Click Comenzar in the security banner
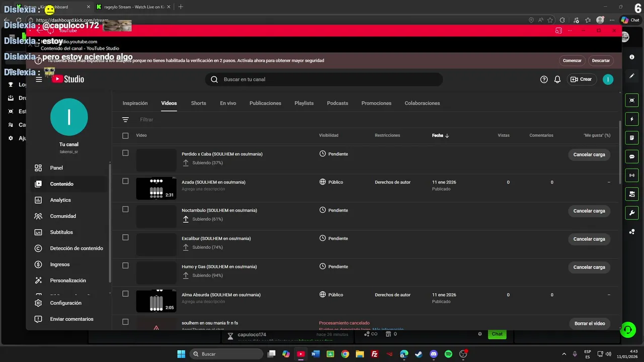This screenshot has width=644, height=362. tap(572, 60)
